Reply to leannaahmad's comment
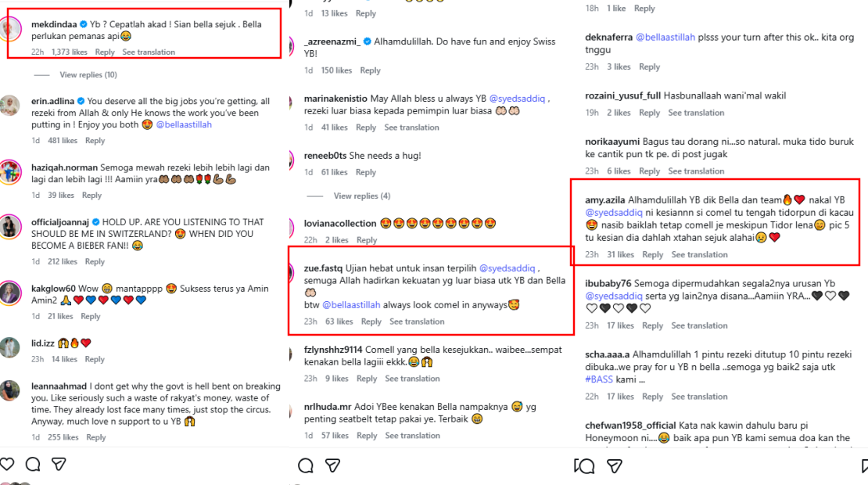Image resolution: width=868 pixels, height=485 pixels. 96,437
